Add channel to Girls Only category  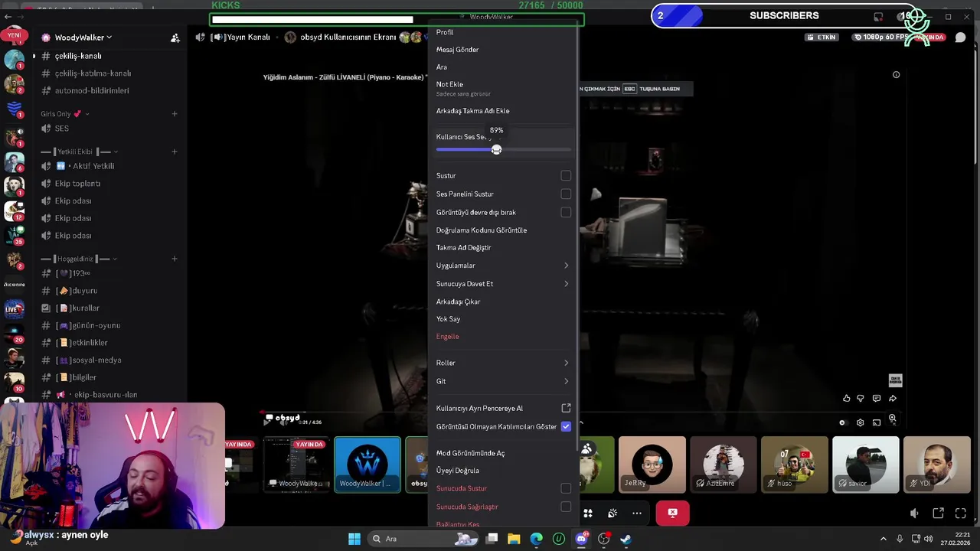[175, 114]
